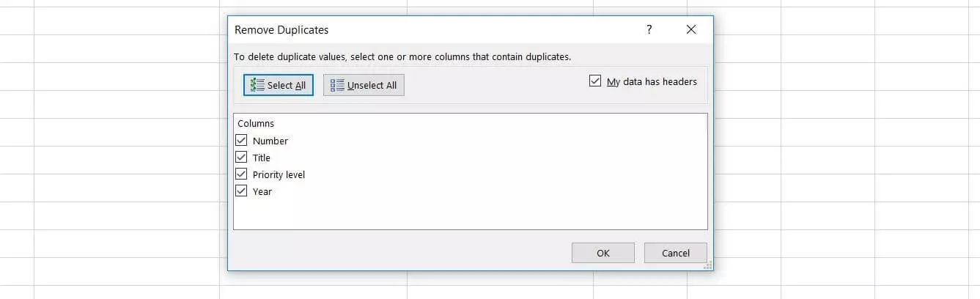The width and height of the screenshot is (980, 299).
Task: Click the empty area below Year
Action: 469,214
